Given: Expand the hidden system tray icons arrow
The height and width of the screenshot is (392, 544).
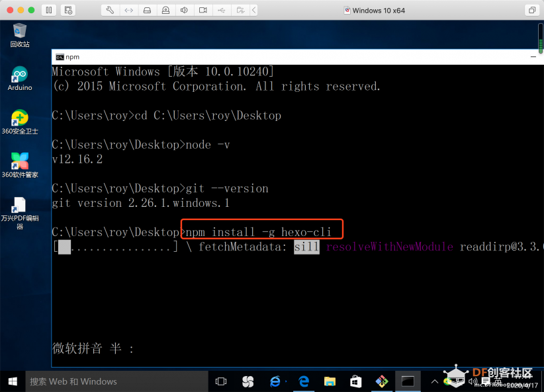Looking at the screenshot, I should (434, 381).
